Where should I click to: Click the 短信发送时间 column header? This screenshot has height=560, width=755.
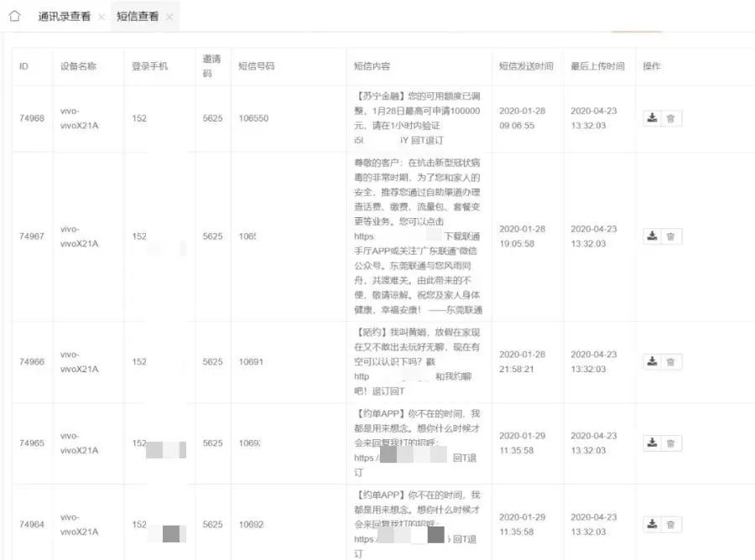tap(526, 66)
